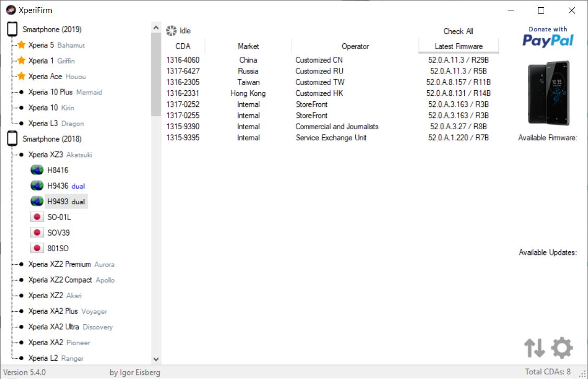Click the star icon next to Xperia 5
The height and width of the screenshot is (379, 588).
[x=21, y=45]
